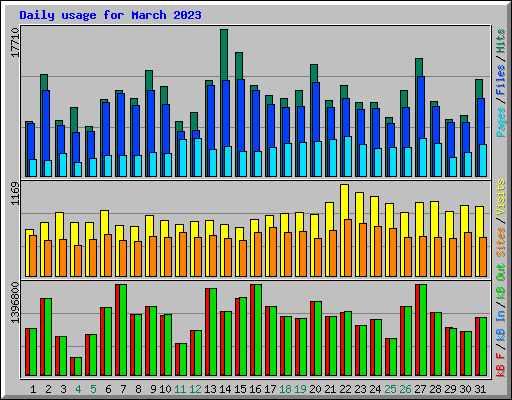This screenshot has height=400, width=512.
Task: Click green weekend day label 26
Action: 405,389
